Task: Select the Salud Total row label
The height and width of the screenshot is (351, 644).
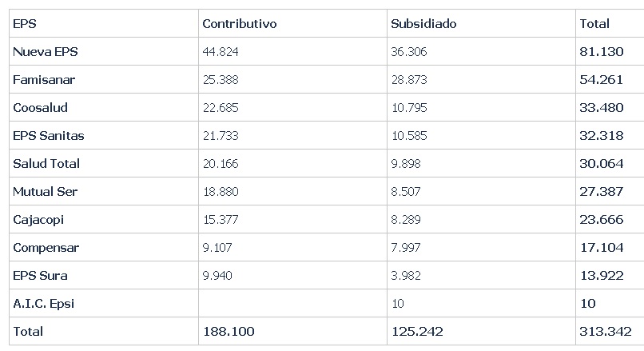Action: point(46,164)
